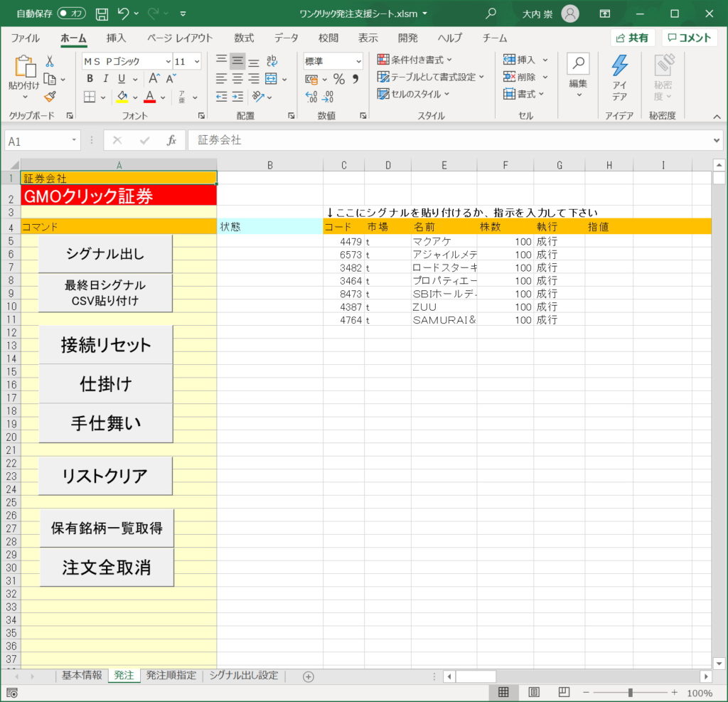This screenshot has height=702, width=728.
Task: Click the 接続リセット button
Action: [106, 345]
